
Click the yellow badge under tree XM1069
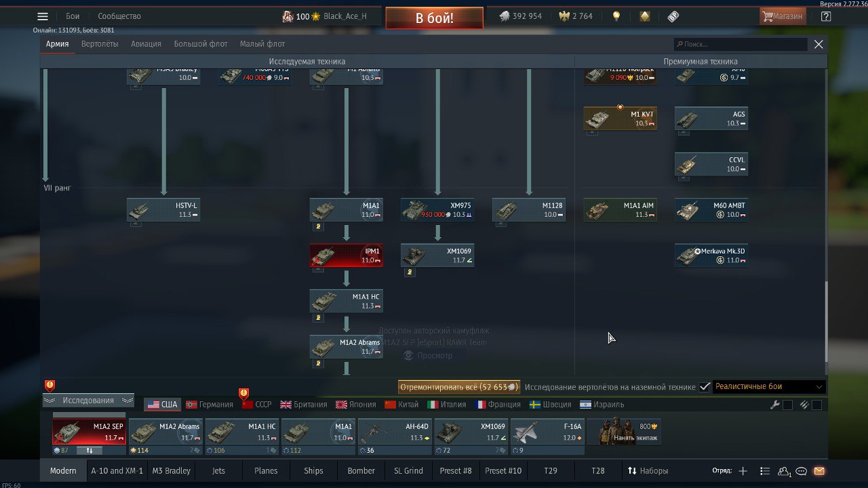click(x=409, y=272)
